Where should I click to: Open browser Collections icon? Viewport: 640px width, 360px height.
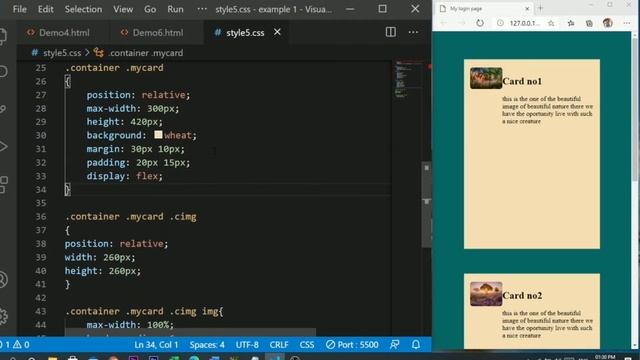tap(589, 23)
